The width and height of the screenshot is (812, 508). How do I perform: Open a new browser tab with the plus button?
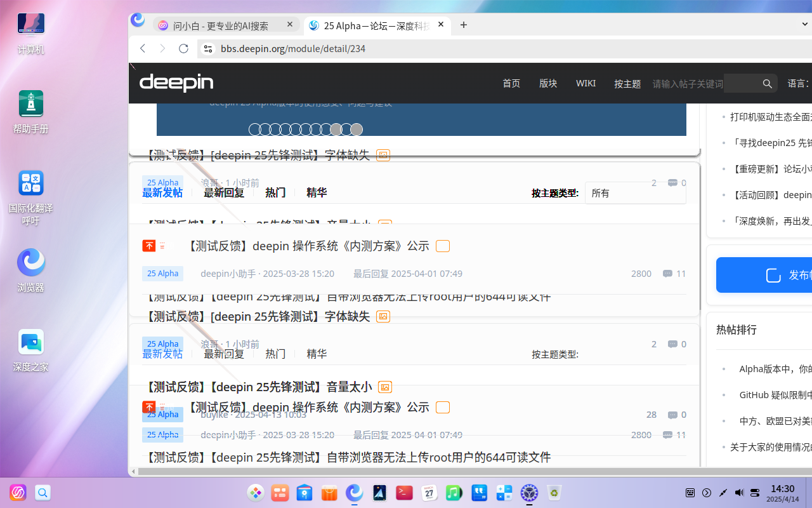(x=464, y=25)
